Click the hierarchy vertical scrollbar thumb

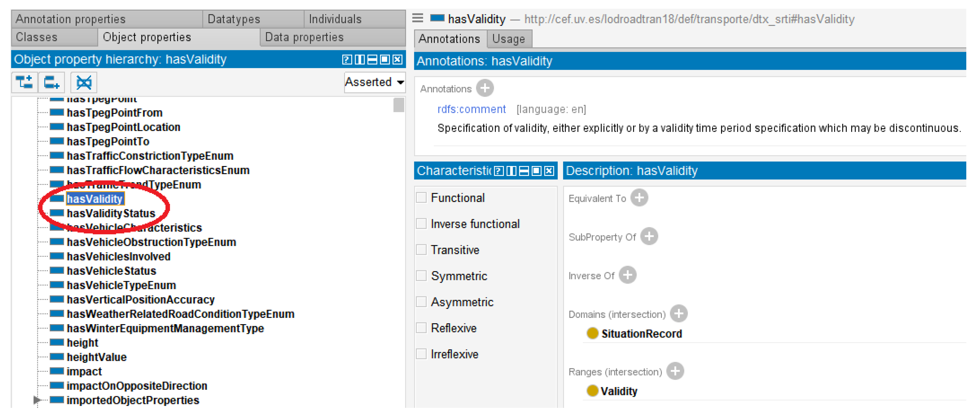tap(398, 105)
